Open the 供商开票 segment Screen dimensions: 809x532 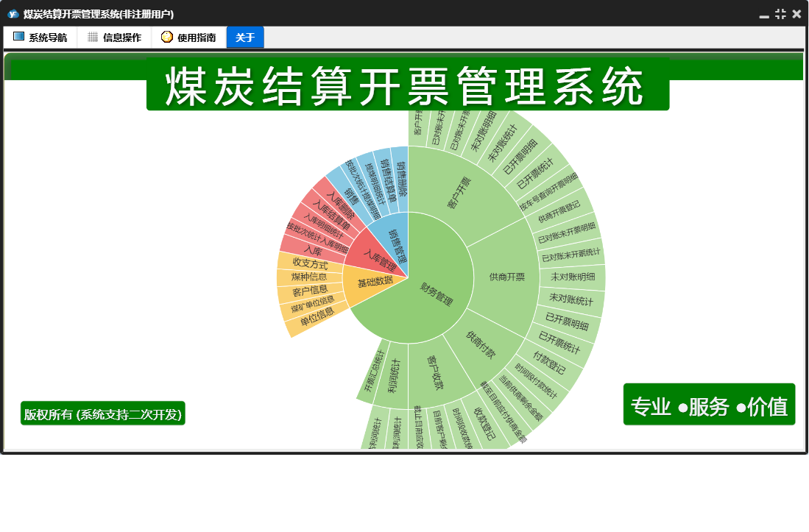(506, 277)
